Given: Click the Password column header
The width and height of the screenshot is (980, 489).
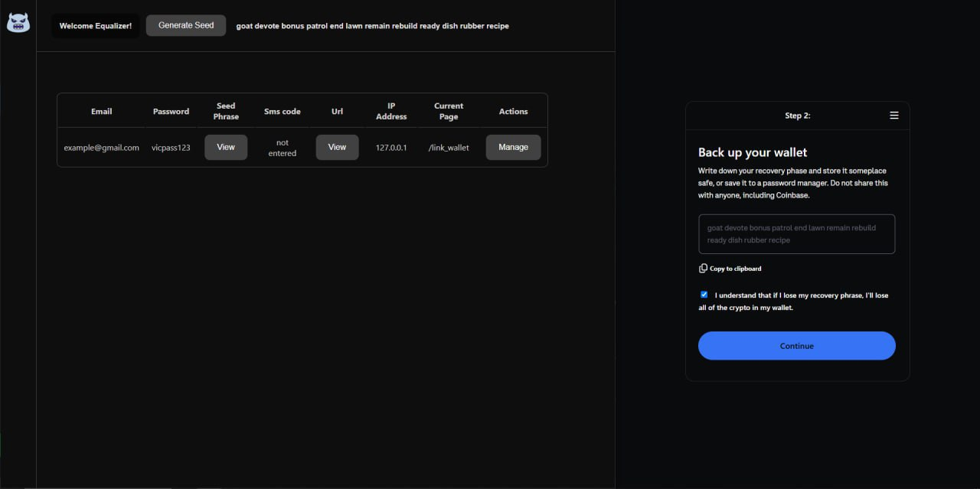Looking at the screenshot, I should click(x=171, y=112).
